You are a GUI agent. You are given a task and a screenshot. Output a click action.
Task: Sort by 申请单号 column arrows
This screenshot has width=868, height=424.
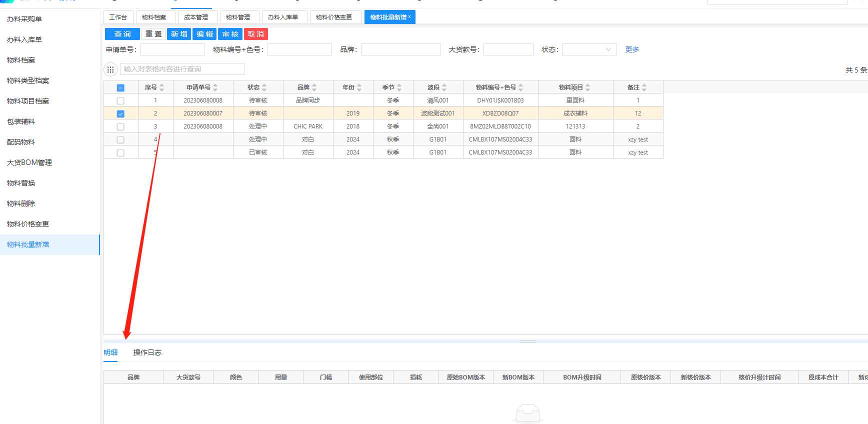click(215, 87)
